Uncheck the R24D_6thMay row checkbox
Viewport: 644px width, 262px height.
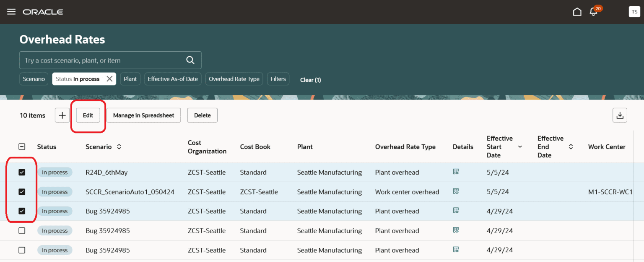21,172
